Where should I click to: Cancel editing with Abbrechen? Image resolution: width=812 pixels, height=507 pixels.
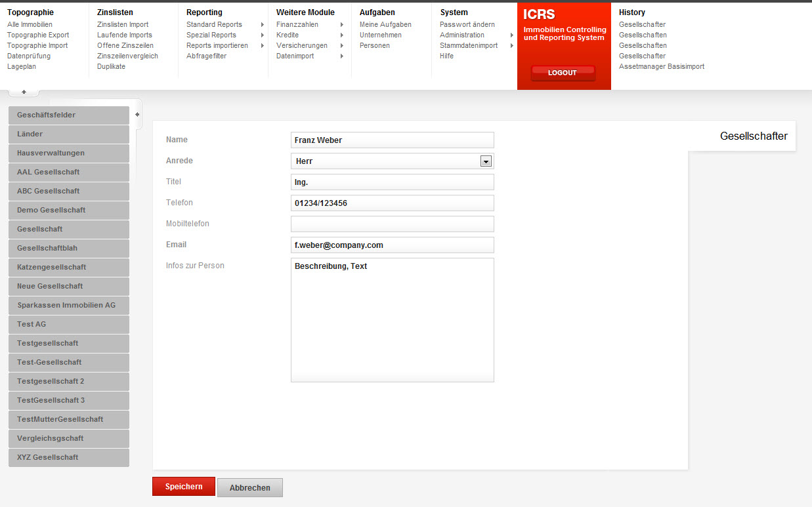250,488
